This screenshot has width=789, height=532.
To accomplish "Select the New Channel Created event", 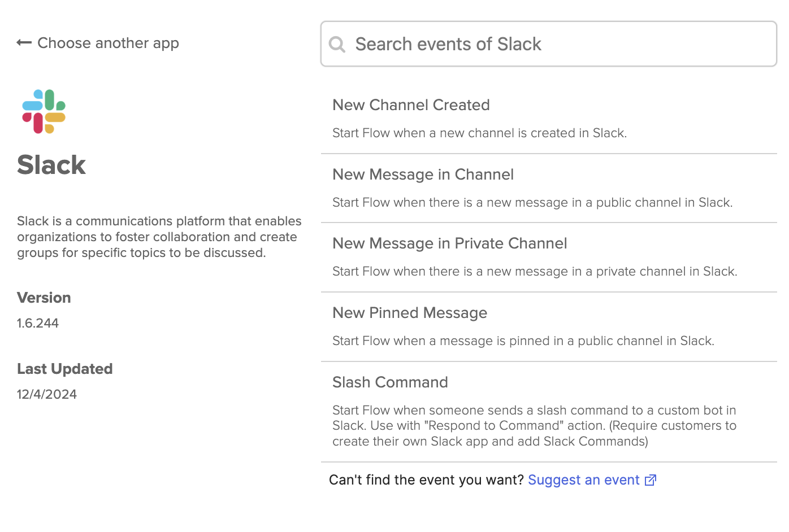I will tap(411, 104).
